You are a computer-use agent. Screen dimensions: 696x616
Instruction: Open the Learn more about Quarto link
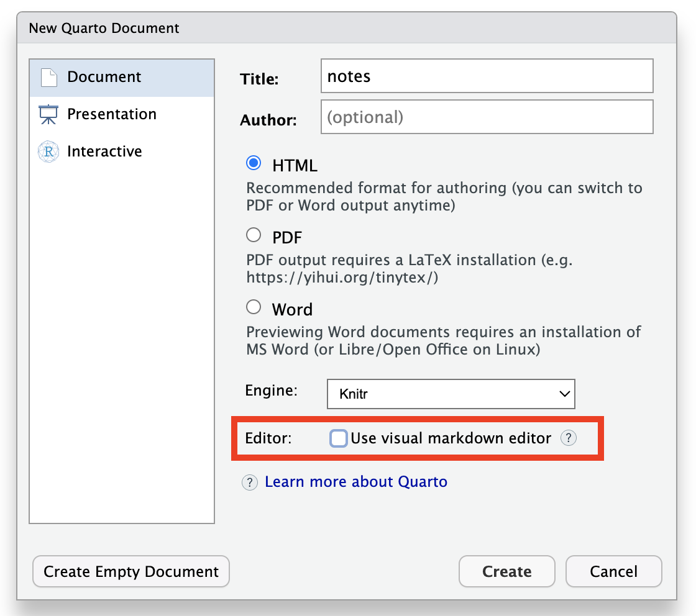(x=355, y=482)
